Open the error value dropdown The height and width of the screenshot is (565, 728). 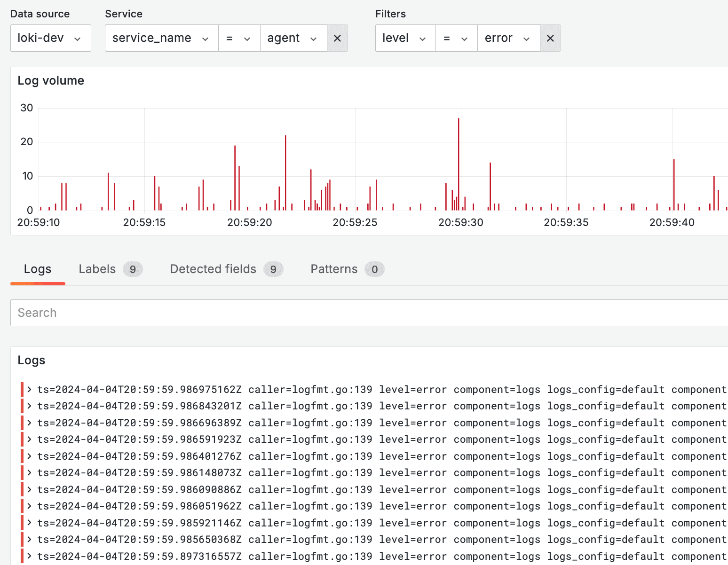(508, 38)
